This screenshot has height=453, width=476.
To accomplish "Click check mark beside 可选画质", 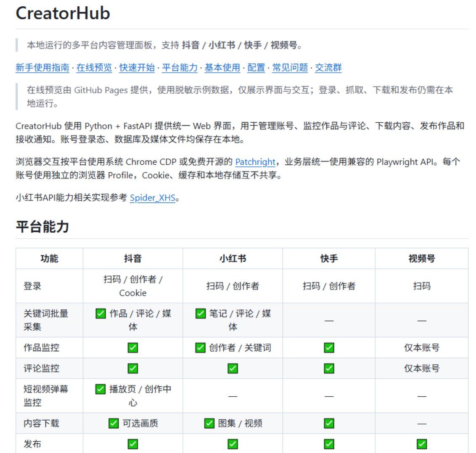I will click(x=114, y=423).
